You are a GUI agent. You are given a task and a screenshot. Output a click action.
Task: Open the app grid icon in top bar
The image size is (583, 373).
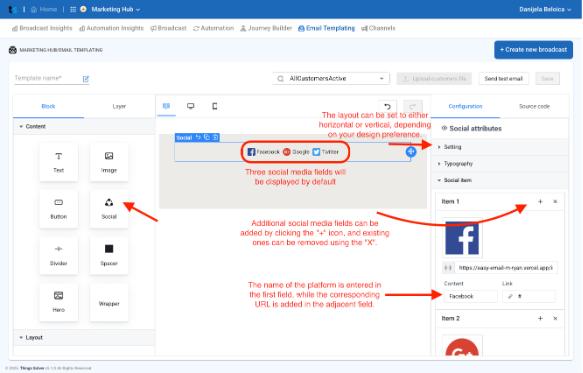coord(73,9)
